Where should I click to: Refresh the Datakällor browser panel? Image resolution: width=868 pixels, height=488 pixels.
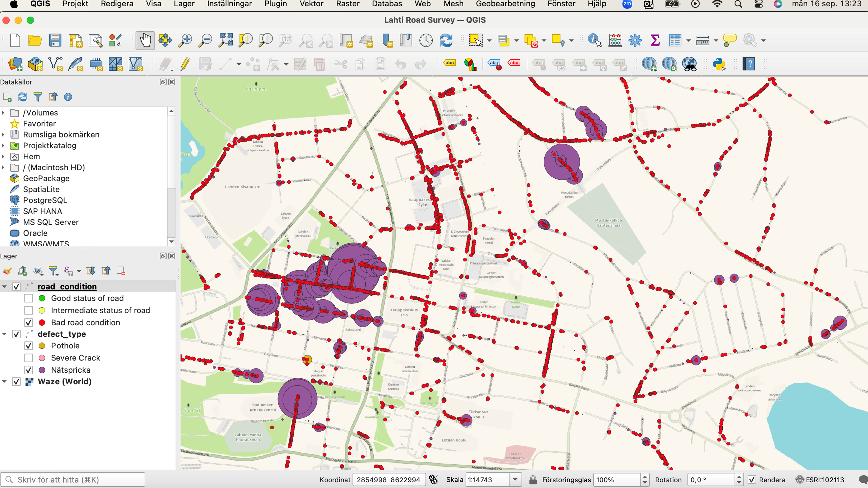tap(22, 97)
